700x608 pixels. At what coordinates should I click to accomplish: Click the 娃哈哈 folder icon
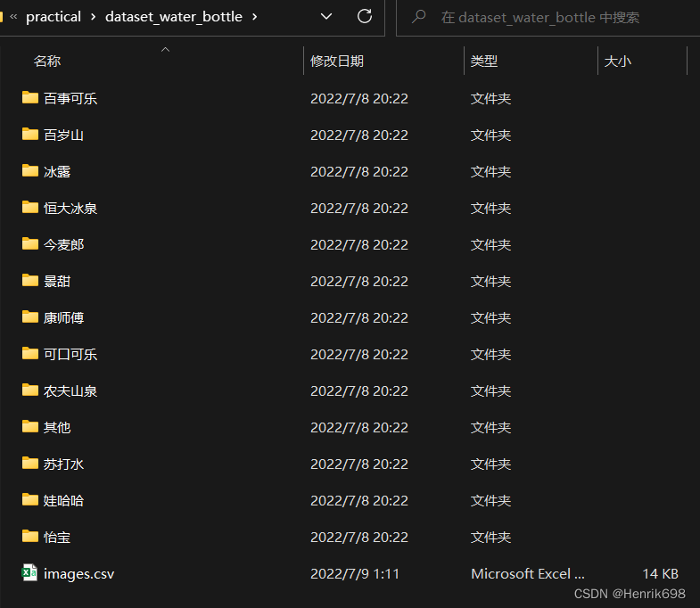tap(30, 500)
